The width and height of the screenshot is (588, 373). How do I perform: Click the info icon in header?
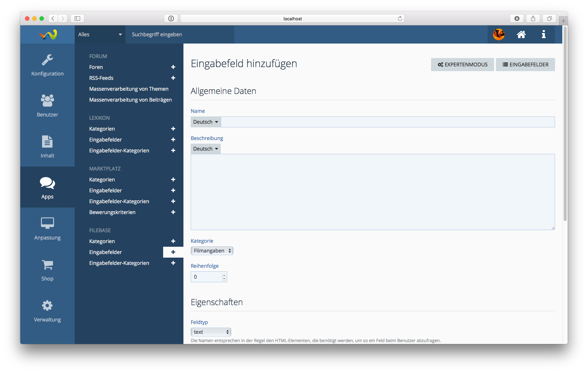coord(543,34)
